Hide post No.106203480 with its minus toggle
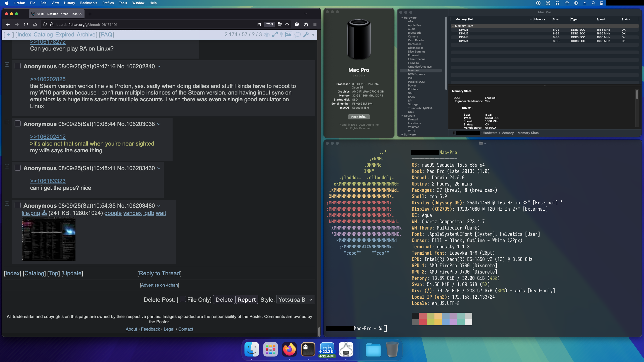This screenshot has height=362, width=644. tap(7, 204)
